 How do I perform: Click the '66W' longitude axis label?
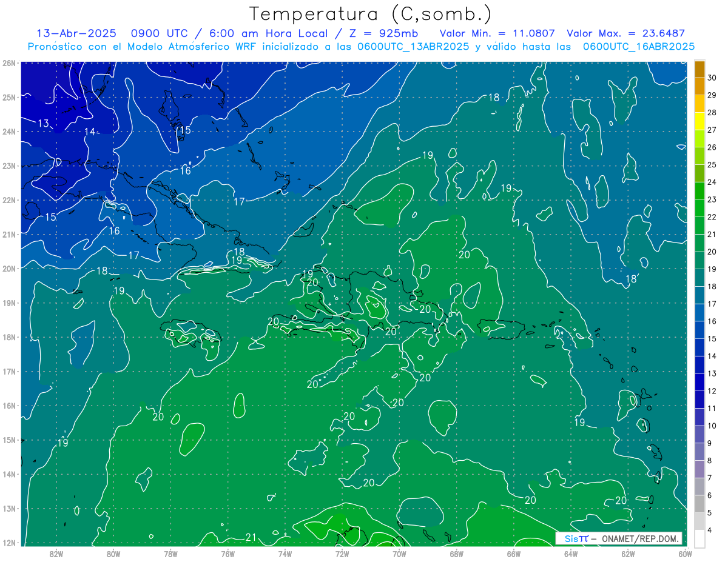click(513, 554)
